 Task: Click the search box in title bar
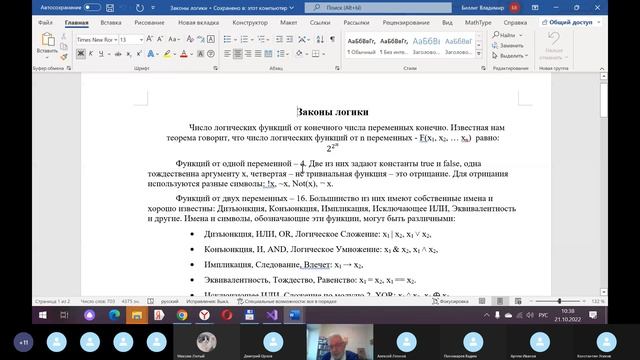click(x=378, y=7)
